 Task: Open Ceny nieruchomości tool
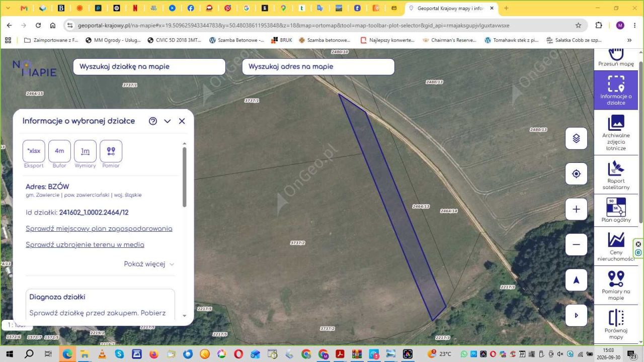pos(616,246)
